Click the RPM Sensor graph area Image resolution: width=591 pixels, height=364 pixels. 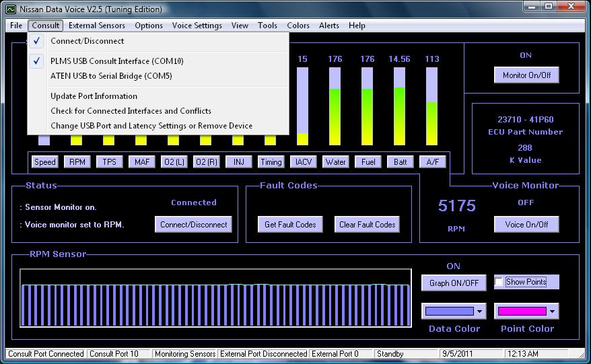(x=215, y=298)
